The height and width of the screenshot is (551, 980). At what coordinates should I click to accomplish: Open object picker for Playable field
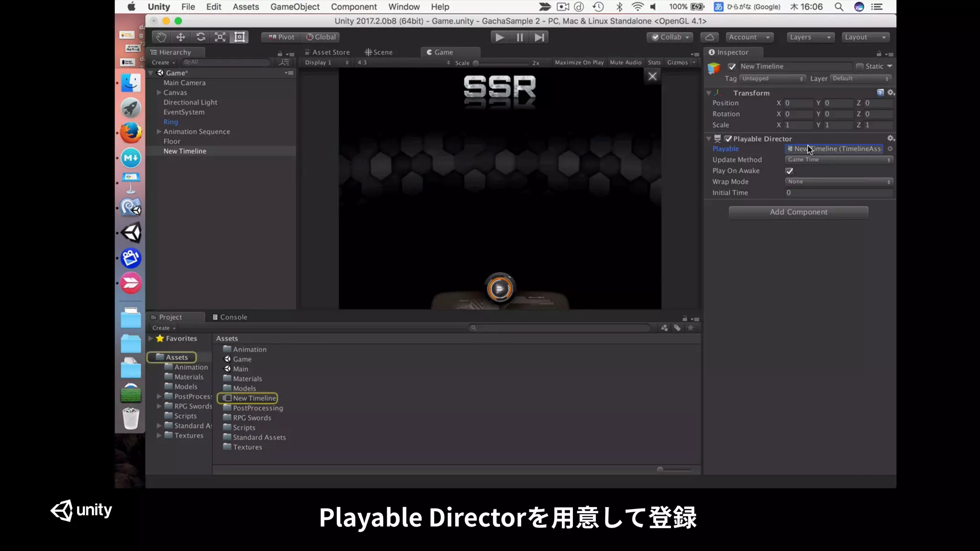coord(890,149)
